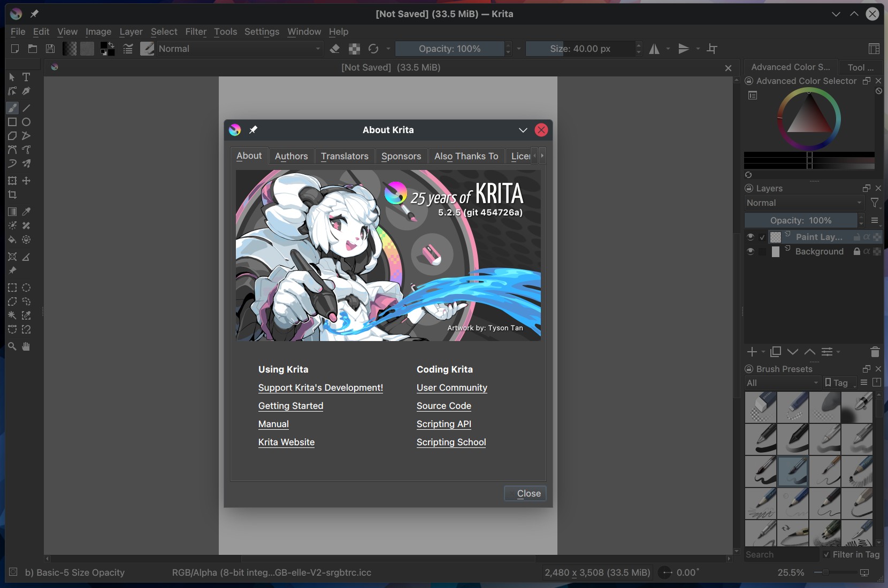Close the About Krita dialog button
888x588 pixels.
tap(525, 493)
